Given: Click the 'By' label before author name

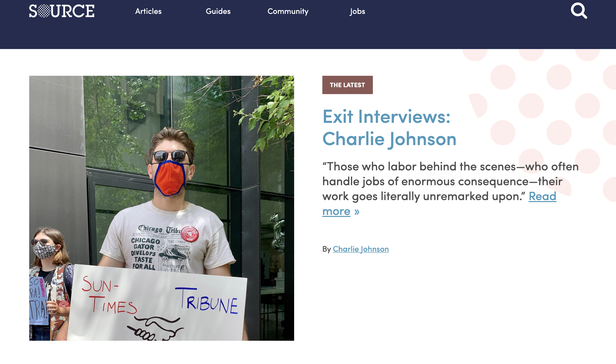Looking at the screenshot, I should [x=327, y=249].
